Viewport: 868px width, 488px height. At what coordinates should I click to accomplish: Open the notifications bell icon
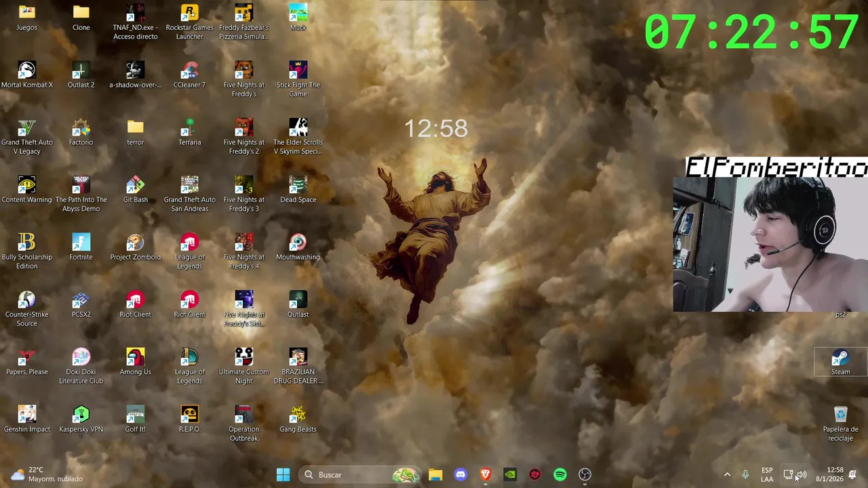(853, 474)
